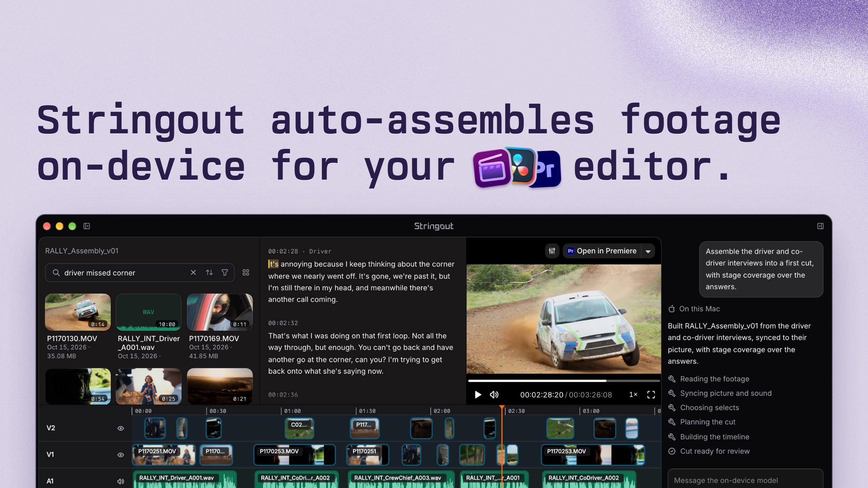868x488 pixels.
Task: Toggle the left sidebar panel icon
Action: point(87,226)
